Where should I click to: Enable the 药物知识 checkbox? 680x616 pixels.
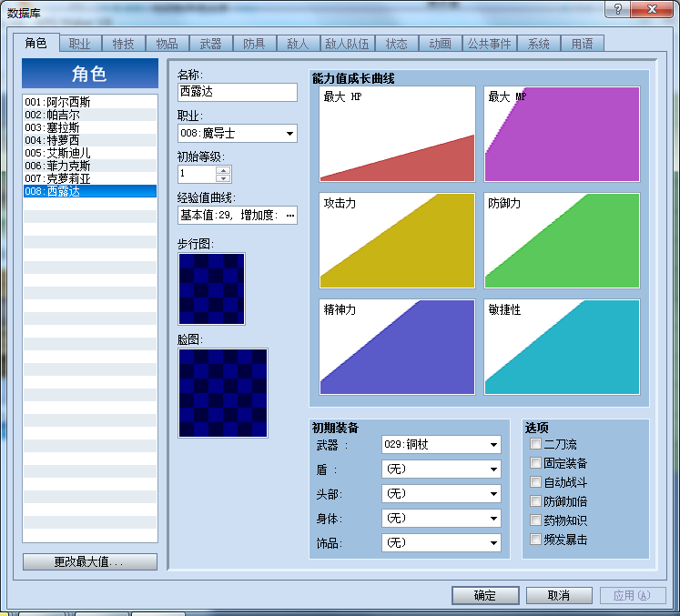535,520
